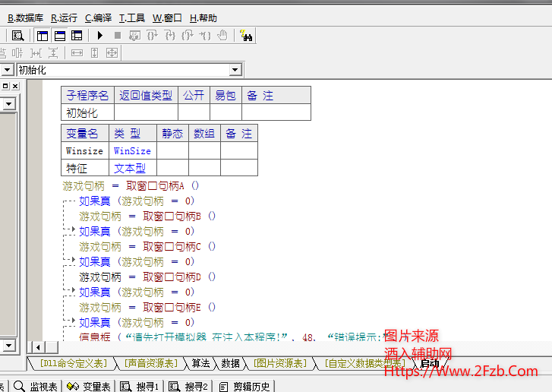Open the 初始化 subroutine dropdown
The image size is (552, 392).
point(235,70)
